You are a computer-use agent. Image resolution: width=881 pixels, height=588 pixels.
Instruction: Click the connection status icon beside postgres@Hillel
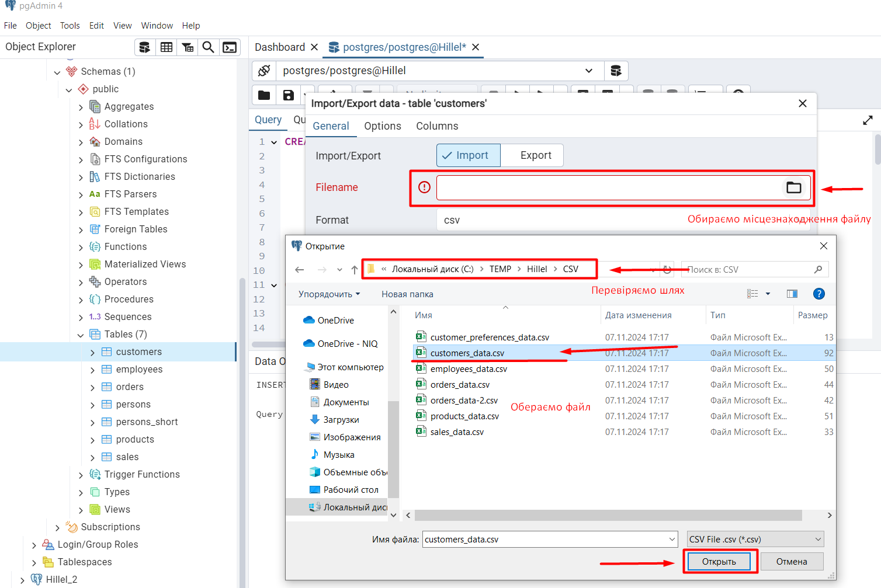(x=264, y=71)
